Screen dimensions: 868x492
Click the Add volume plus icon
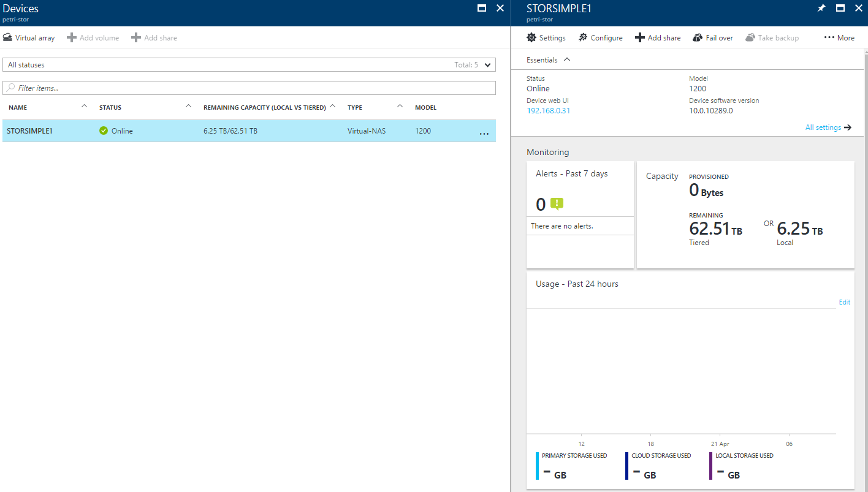click(71, 37)
